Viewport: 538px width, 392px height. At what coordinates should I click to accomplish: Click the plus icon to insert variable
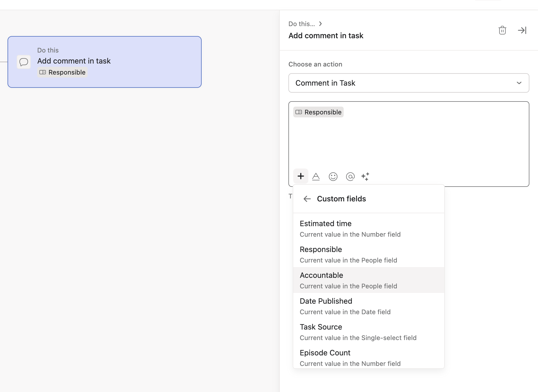coord(301,176)
